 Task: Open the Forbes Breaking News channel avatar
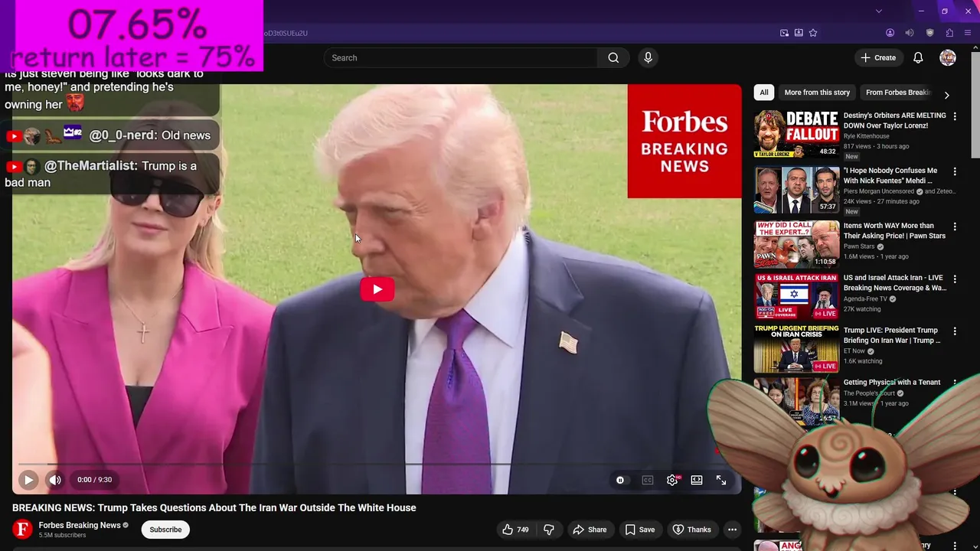(x=23, y=529)
